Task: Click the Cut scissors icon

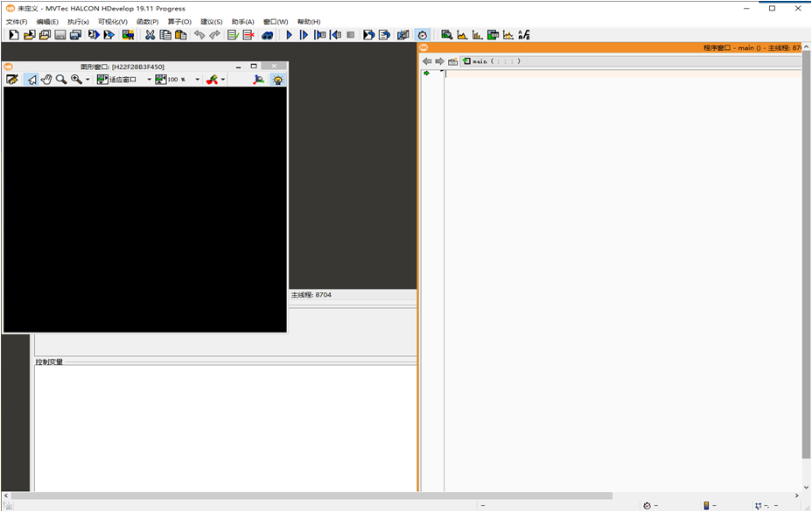Action: click(x=150, y=35)
